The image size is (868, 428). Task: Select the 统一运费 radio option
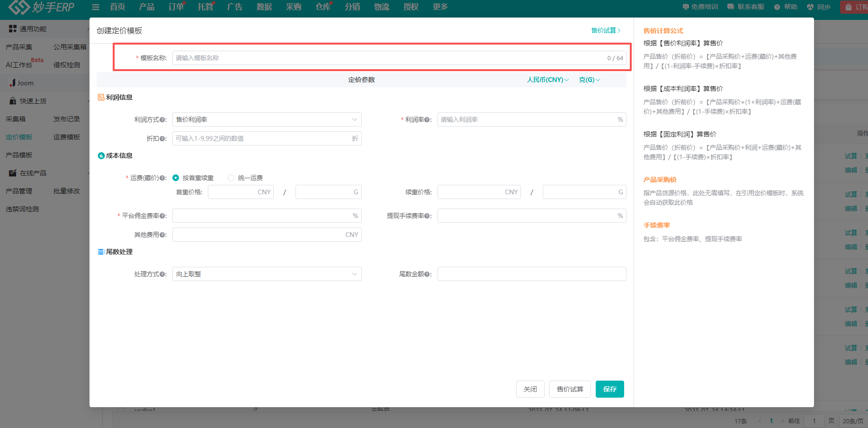(x=231, y=178)
